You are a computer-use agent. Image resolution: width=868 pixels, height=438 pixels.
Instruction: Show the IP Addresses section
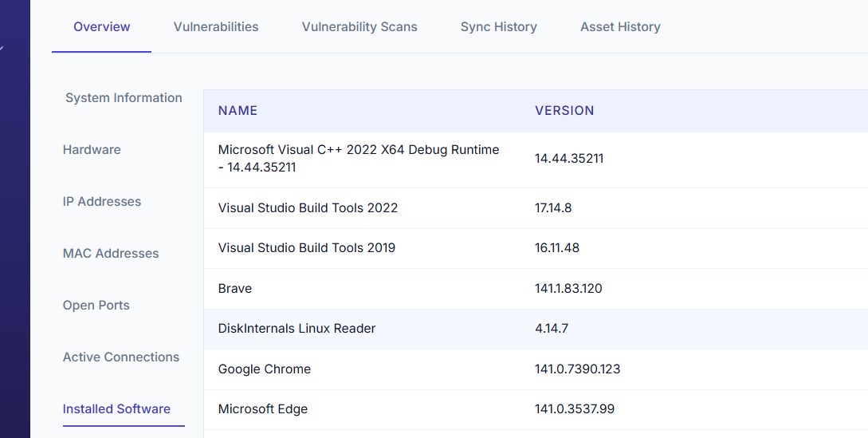coord(102,201)
